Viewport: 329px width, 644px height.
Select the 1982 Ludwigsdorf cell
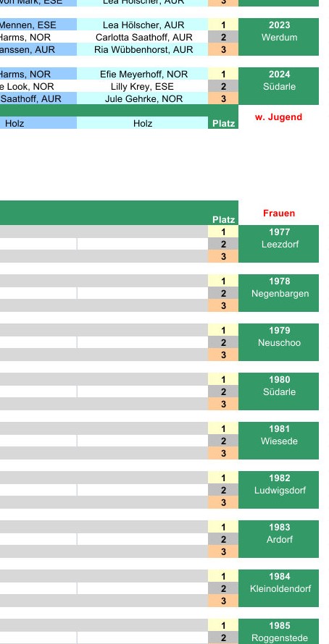click(279, 490)
